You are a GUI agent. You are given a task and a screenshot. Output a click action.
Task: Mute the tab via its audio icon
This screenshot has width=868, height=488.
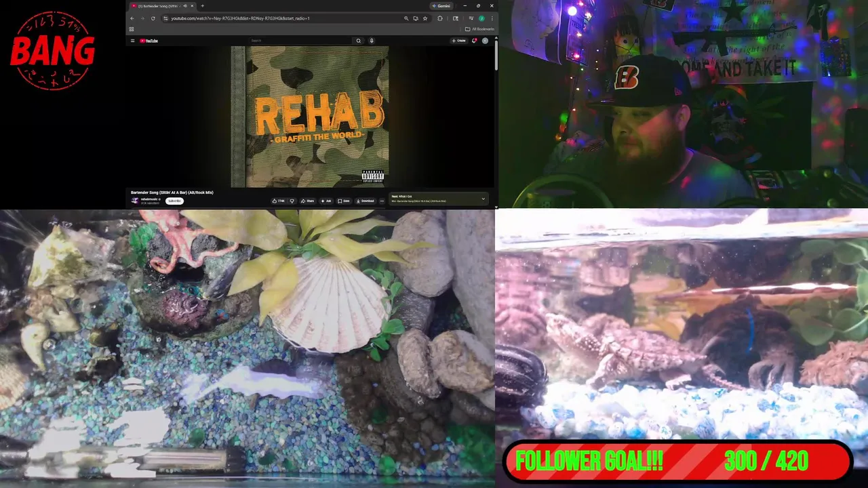coord(185,5)
